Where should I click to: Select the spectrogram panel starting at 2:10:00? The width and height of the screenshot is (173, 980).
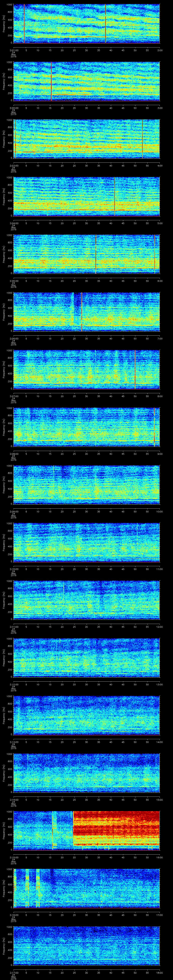point(87,543)
